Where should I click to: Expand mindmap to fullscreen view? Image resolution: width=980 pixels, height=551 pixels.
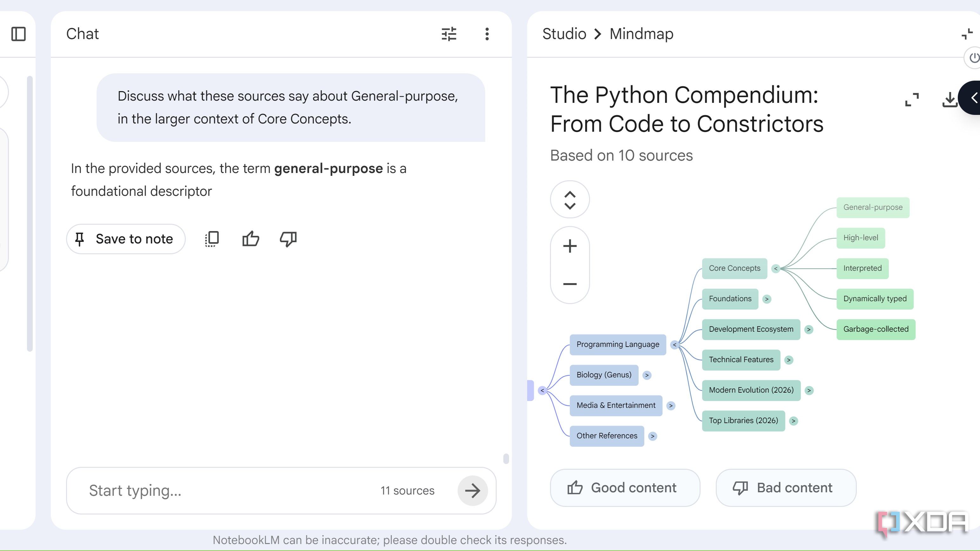coord(912,99)
